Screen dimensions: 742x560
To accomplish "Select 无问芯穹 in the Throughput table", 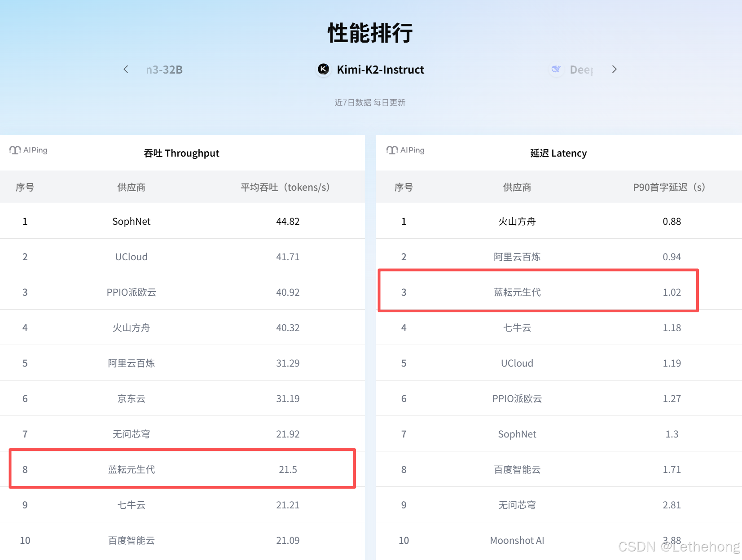I will pyautogui.click(x=131, y=434).
